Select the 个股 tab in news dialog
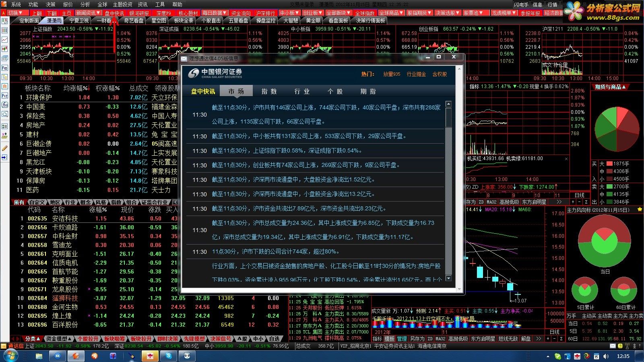This screenshot has width=644, height=362. coord(335,91)
